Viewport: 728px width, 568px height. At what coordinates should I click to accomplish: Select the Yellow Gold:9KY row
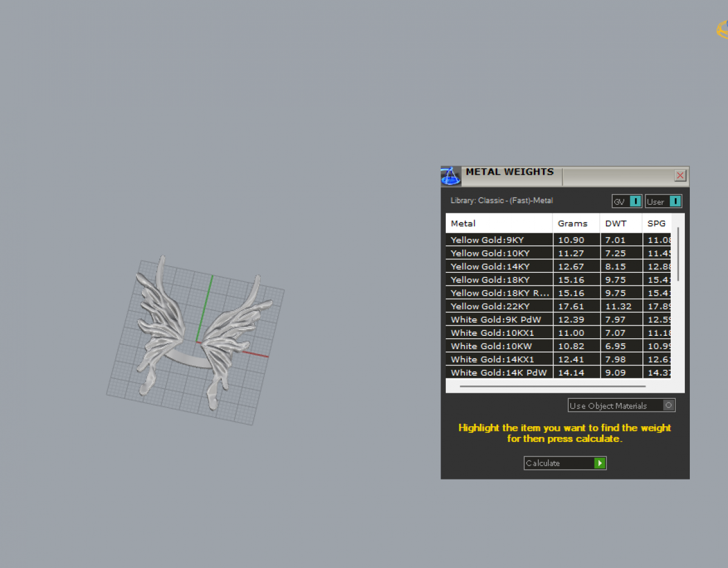click(x=499, y=240)
